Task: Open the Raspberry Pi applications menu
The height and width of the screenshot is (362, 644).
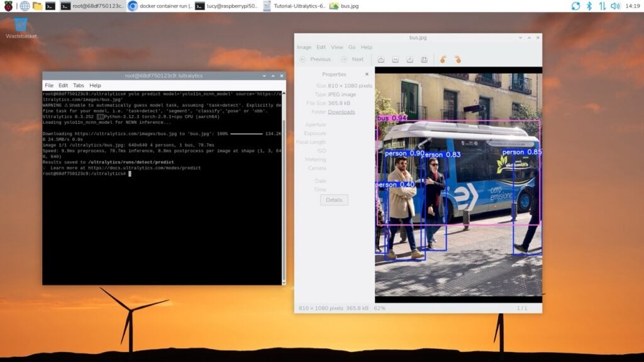Action: (8, 6)
